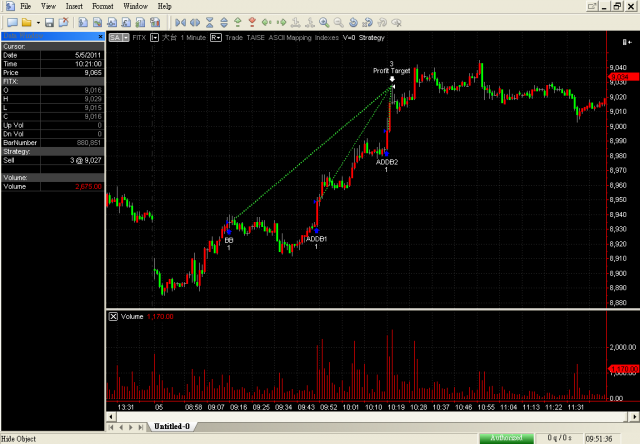Viewport: 640px width, 444px height.
Task: Click the New Workspace toolbar icon
Action: click(12, 22)
